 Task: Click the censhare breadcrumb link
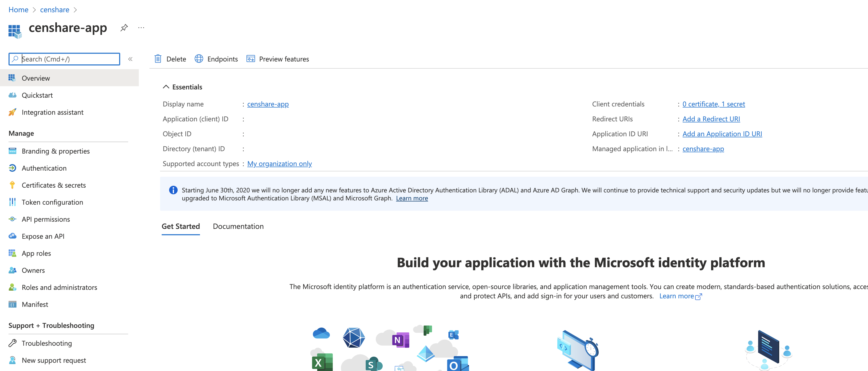click(55, 10)
